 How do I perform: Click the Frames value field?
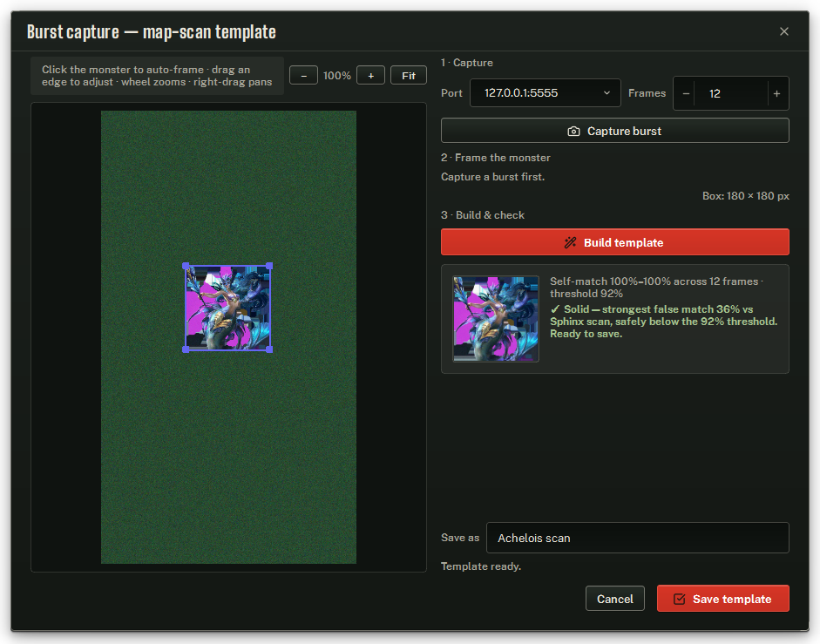tap(731, 93)
